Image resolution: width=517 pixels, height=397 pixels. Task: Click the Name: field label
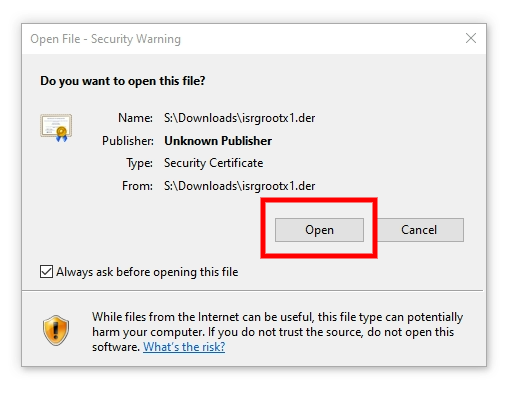click(135, 118)
